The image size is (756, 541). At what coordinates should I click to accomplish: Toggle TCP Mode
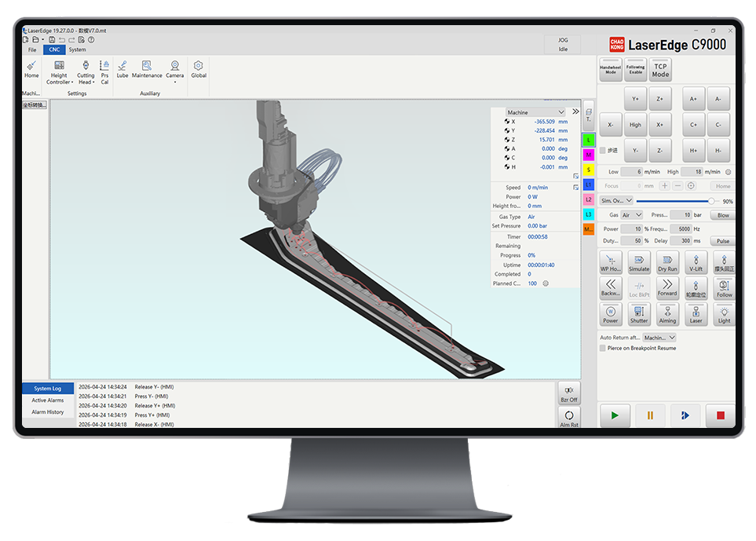coord(660,70)
